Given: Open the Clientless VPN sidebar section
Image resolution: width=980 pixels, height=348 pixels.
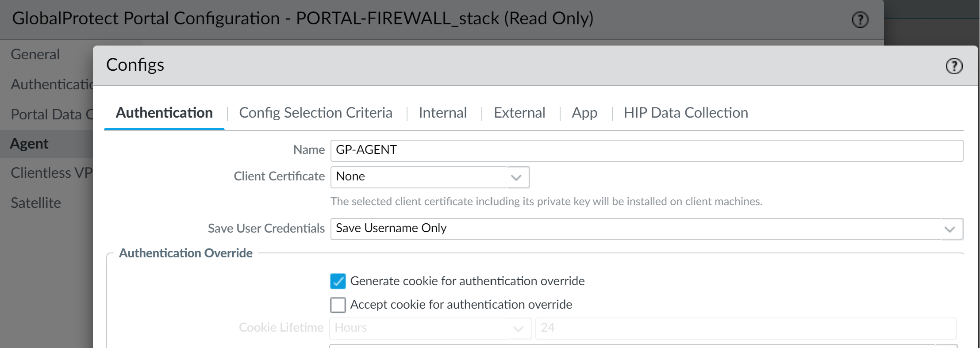Looking at the screenshot, I should coord(51,173).
